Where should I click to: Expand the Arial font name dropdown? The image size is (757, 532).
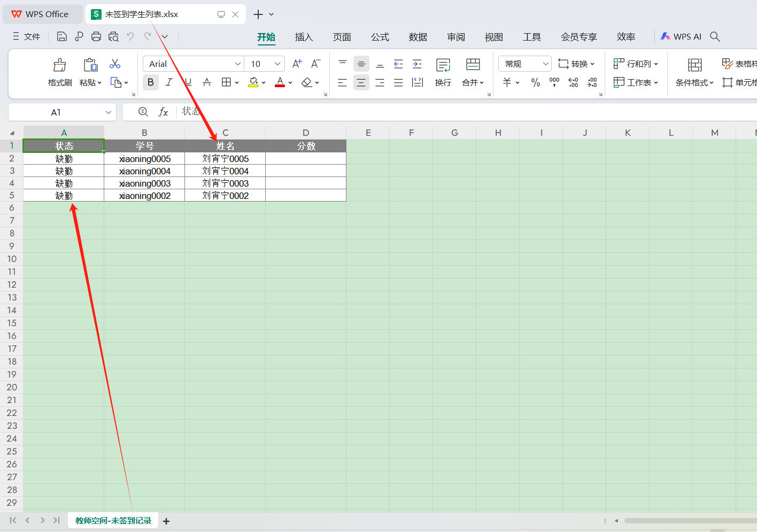(238, 64)
